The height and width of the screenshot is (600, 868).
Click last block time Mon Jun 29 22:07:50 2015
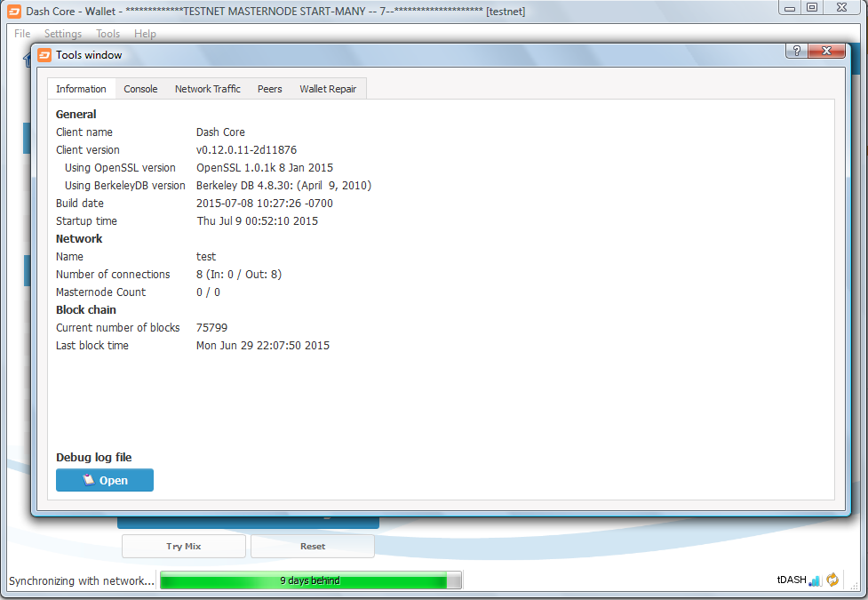[263, 345]
